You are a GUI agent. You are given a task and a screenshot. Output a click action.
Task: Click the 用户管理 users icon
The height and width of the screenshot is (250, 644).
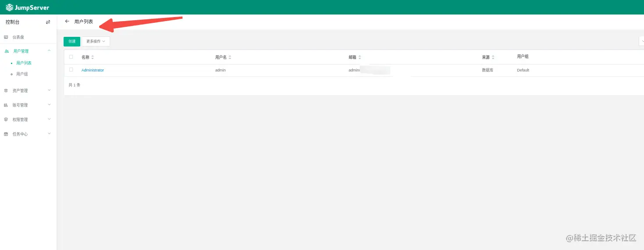pos(7,51)
